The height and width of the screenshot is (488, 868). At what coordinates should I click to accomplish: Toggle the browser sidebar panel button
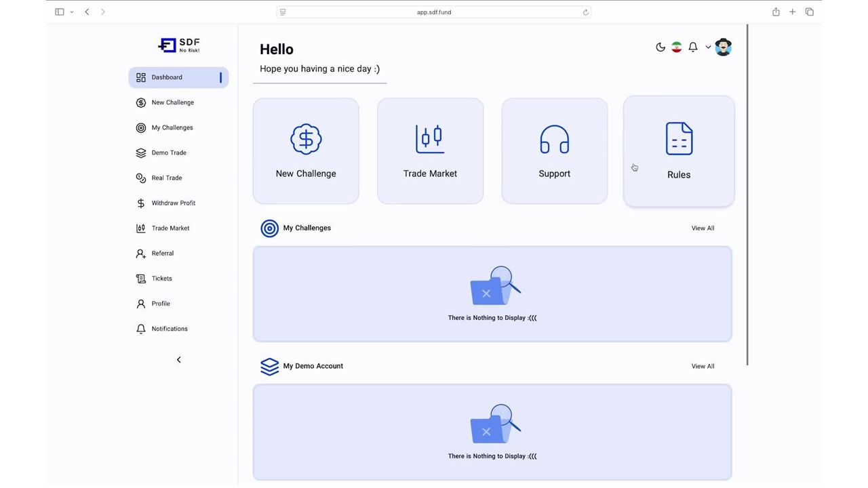click(x=60, y=12)
